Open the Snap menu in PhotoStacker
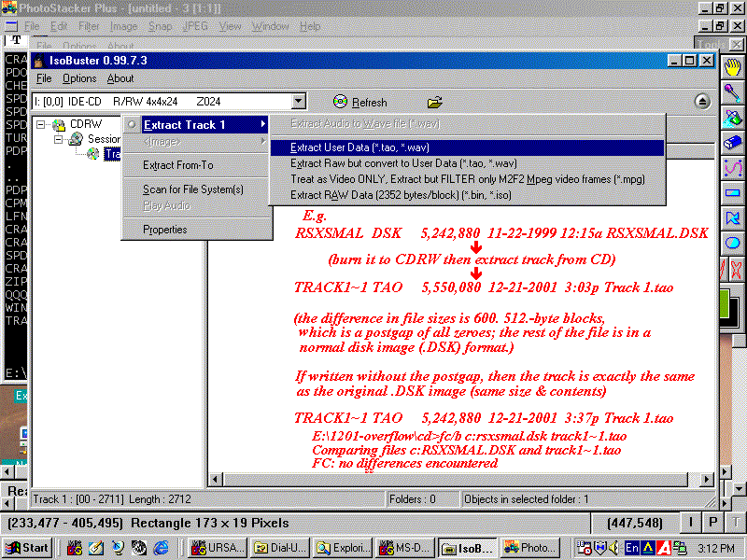The image size is (747, 560). tap(160, 26)
